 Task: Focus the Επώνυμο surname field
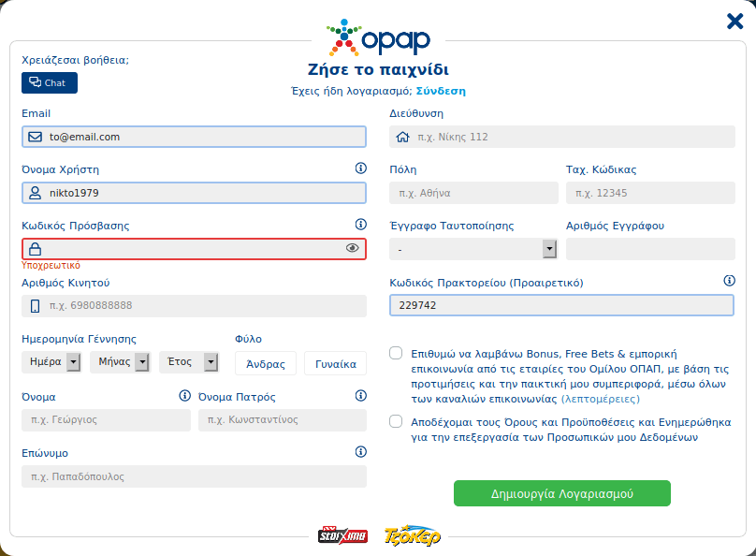click(194, 476)
